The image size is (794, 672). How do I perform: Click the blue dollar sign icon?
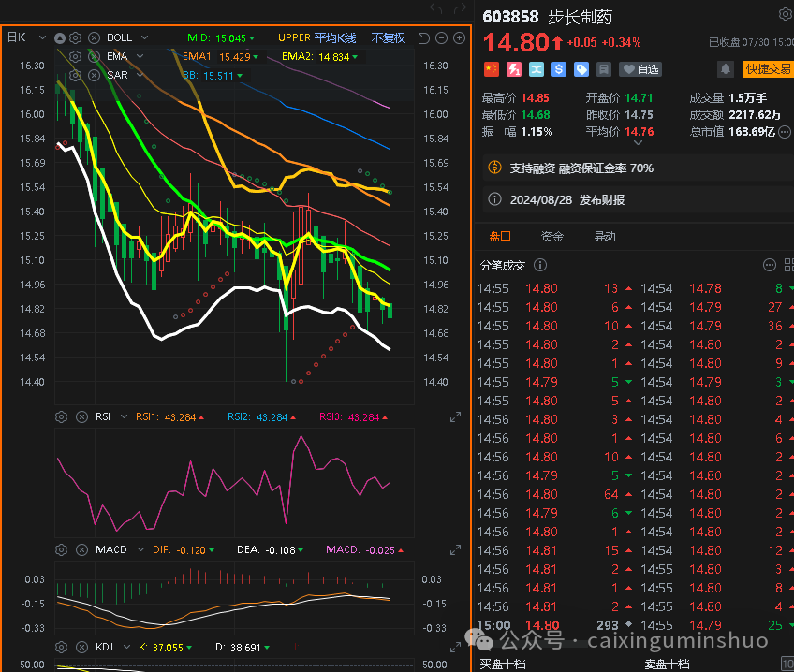(x=559, y=69)
